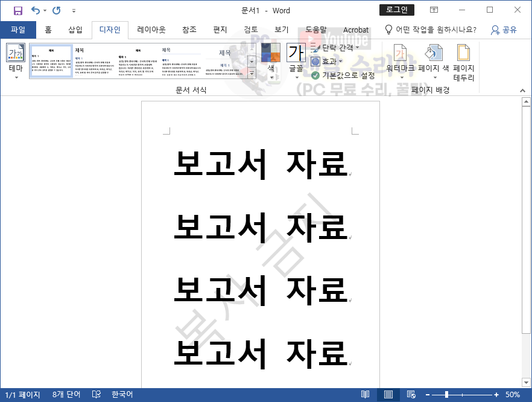Click the 공유 share button
Image resolution: width=532 pixels, height=402 pixels.
coord(504,30)
